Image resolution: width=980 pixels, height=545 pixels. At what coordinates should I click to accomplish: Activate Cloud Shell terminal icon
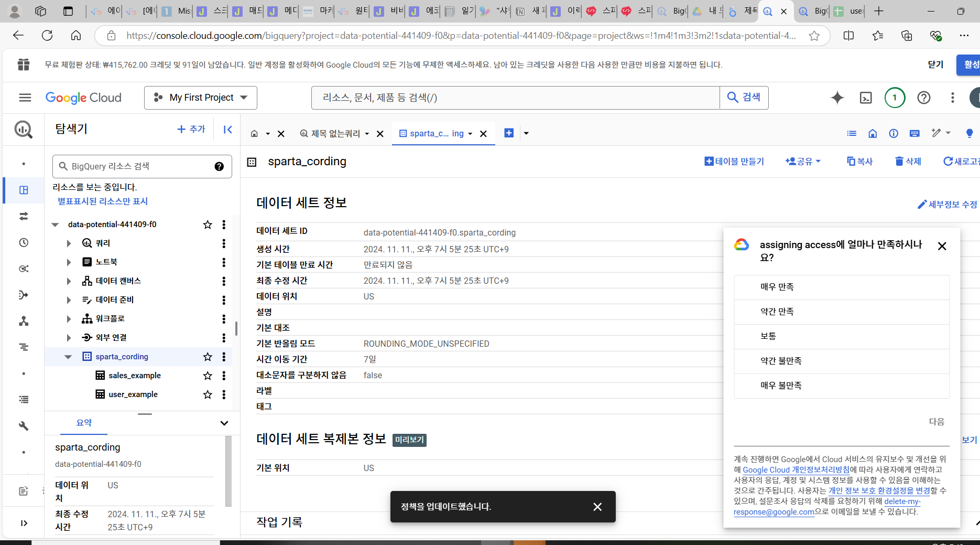click(x=866, y=98)
